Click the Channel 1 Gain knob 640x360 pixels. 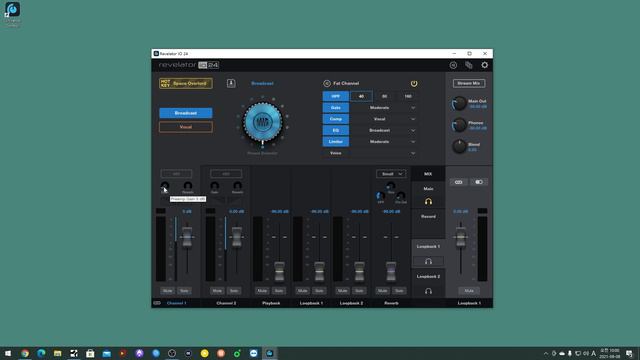pos(165,186)
